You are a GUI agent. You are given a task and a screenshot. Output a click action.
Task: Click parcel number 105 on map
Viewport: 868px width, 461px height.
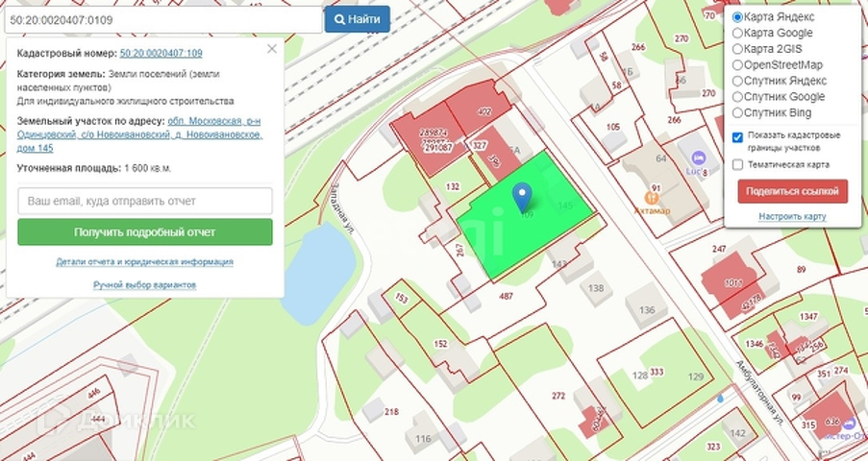point(613,127)
